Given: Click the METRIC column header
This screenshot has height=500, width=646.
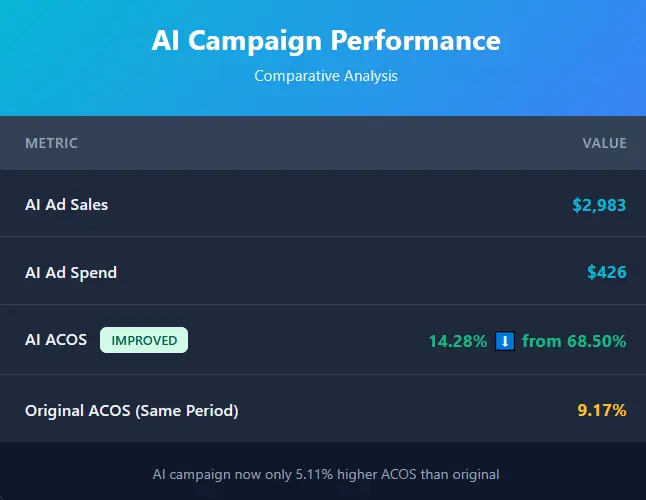Looking at the screenshot, I should 51,143.
